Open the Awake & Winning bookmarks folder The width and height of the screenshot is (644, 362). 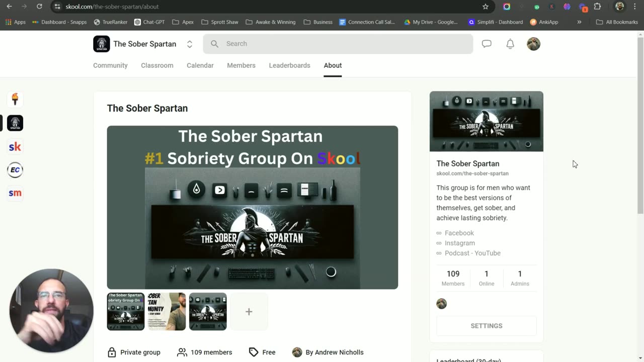pyautogui.click(x=271, y=22)
